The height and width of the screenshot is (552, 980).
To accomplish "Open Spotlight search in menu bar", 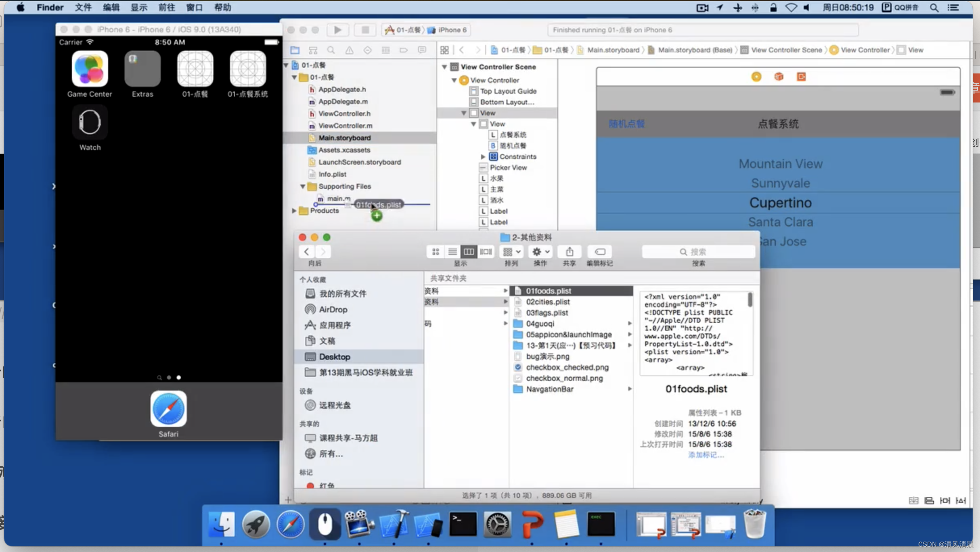I will coord(934,7).
